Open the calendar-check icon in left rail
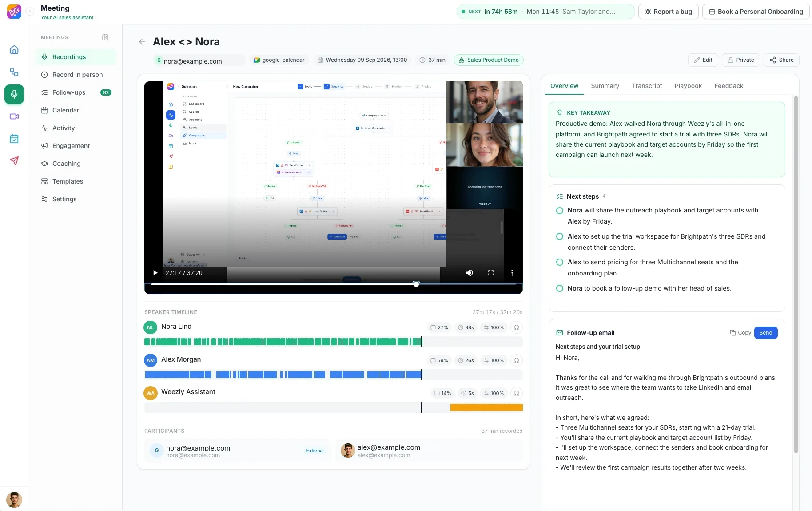 14,139
